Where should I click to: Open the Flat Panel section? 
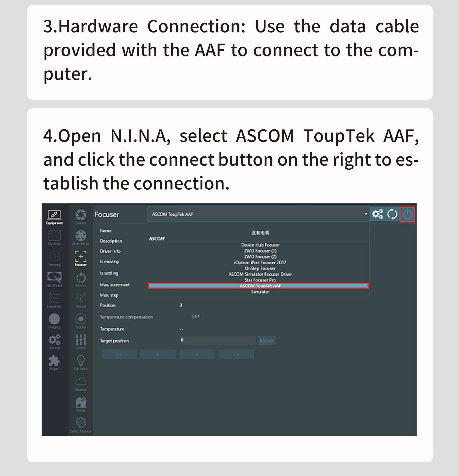click(x=81, y=362)
